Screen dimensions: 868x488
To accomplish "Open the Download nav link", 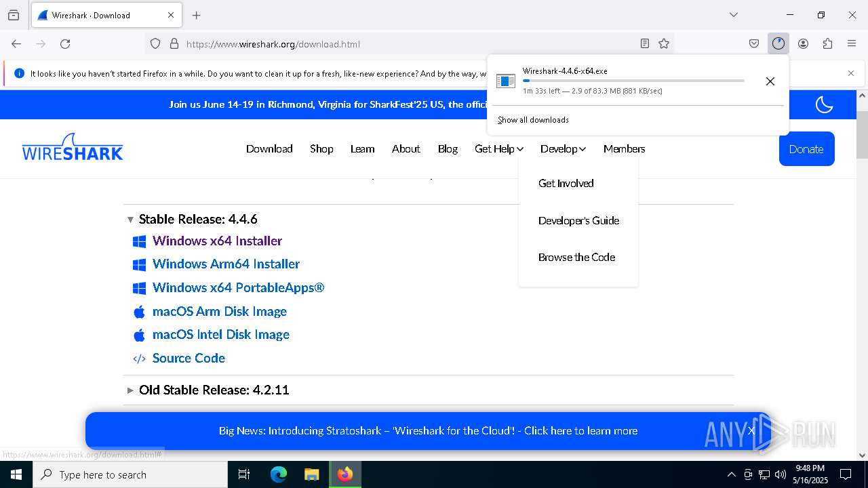I will click(x=269, y=148).
